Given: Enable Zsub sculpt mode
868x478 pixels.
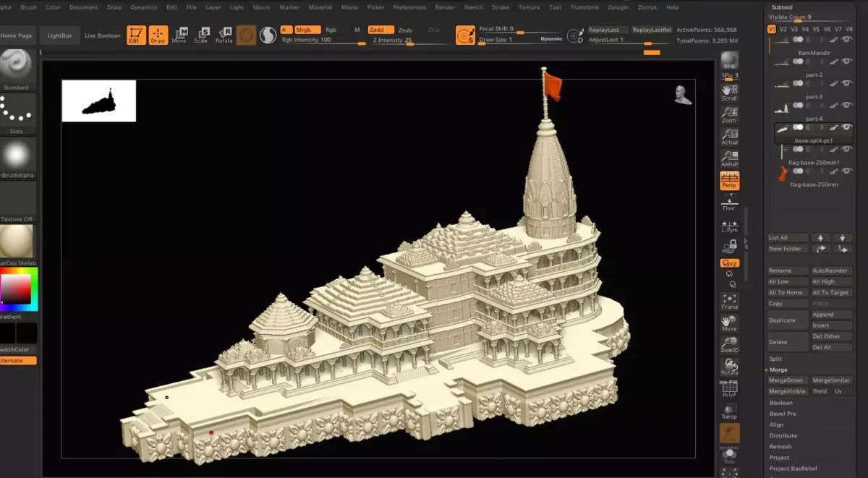Looking at the screenshot, I should coord(405,30).
